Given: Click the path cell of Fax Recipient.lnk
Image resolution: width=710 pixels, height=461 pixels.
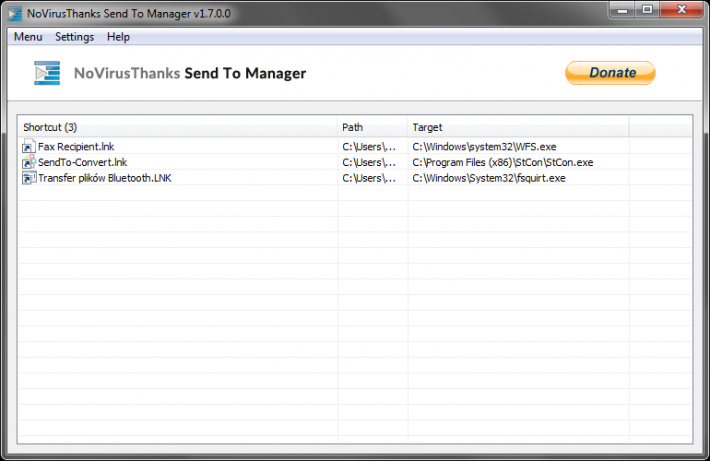Looking at the screenshot, I should [369, 147].
